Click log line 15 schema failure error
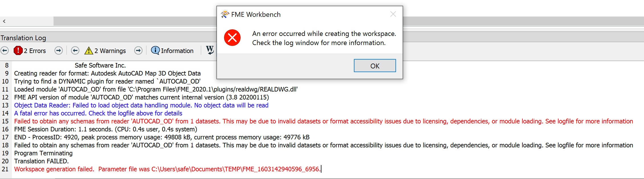The image size is (644, 179). click(323, 121)
